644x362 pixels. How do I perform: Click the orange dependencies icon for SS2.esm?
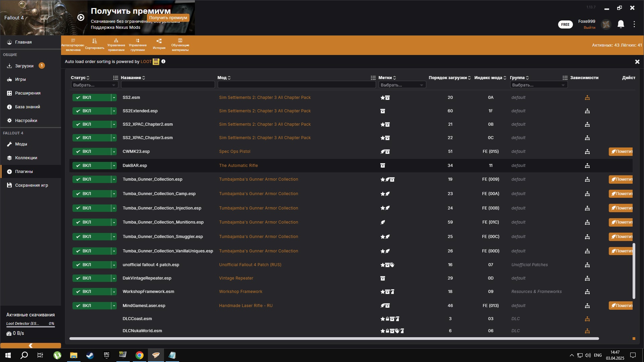(x=587, y=98)
